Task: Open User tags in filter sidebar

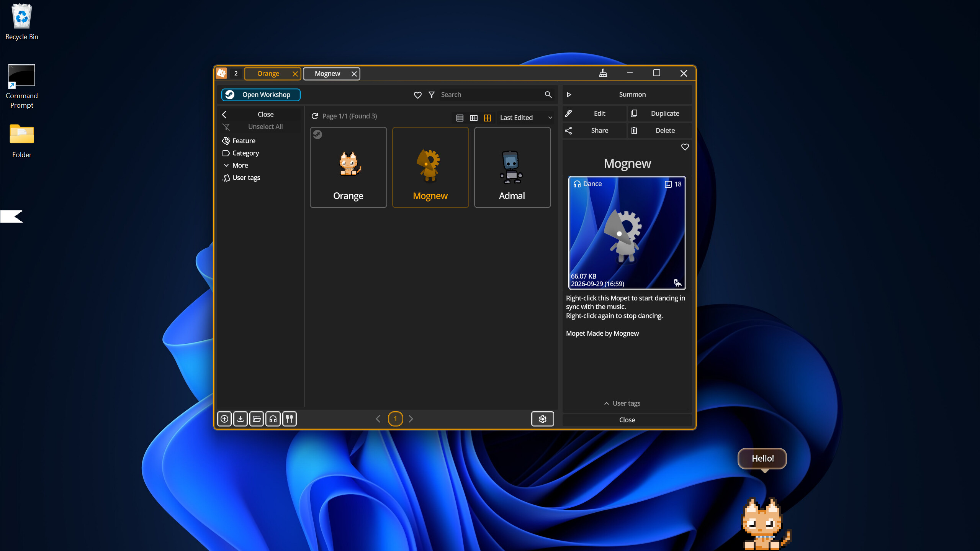Action: pyautogui.click(x=241, y=178)
